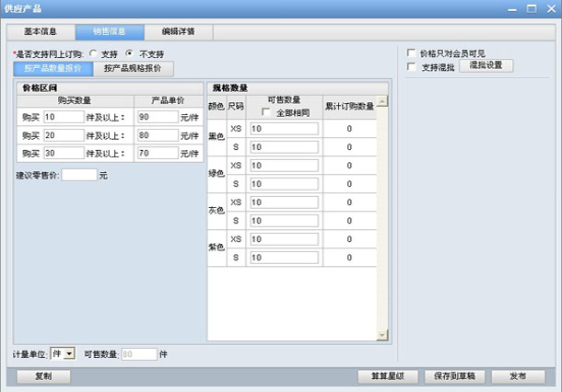Click the scroll up arrow in 规格数量 table
The image size is (562, 392).
click(382, 101)
